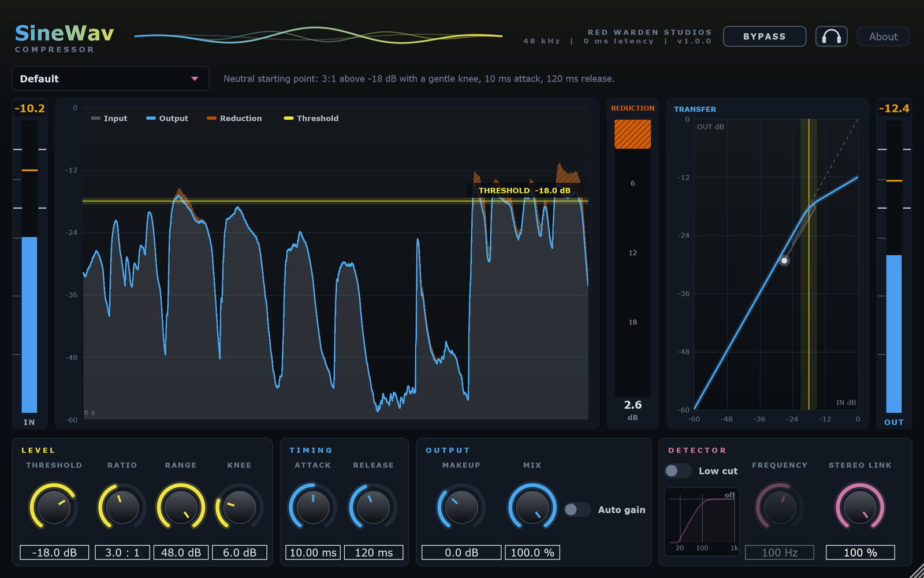Image resolution: width=924 pixels, height=578 pixels.
Task: Open the Default preset dropdown
Action: [x=110, y=79]
